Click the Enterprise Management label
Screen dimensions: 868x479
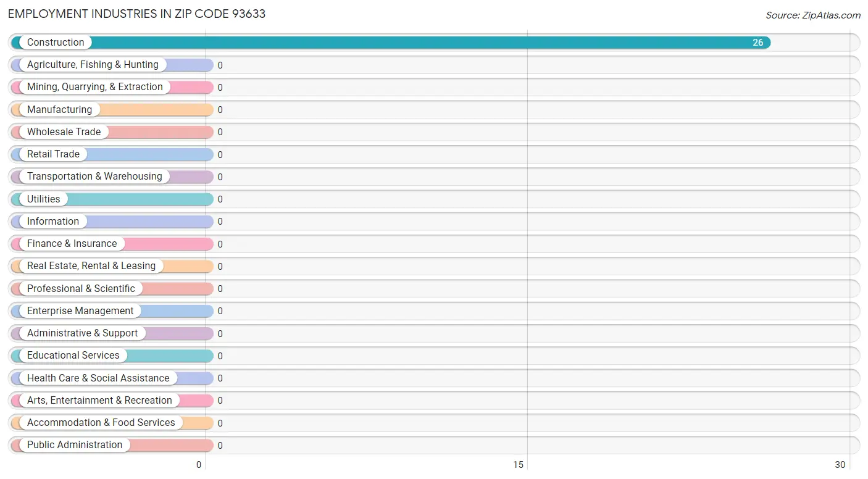[80, 310]
